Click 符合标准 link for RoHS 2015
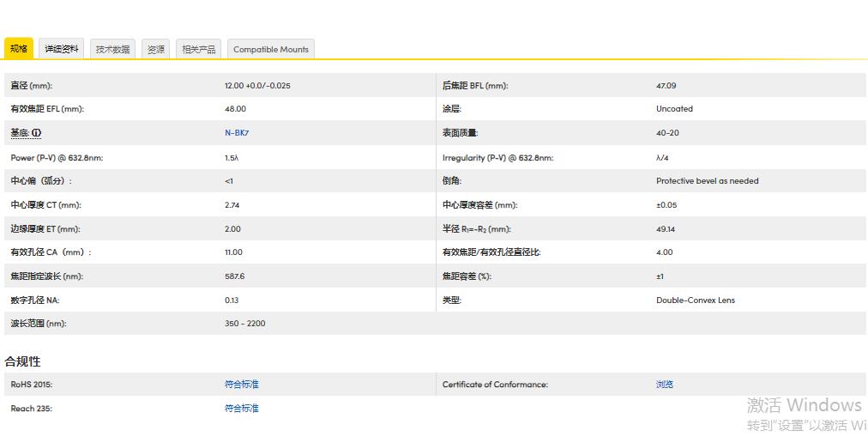868x443 pixels. 241,385
